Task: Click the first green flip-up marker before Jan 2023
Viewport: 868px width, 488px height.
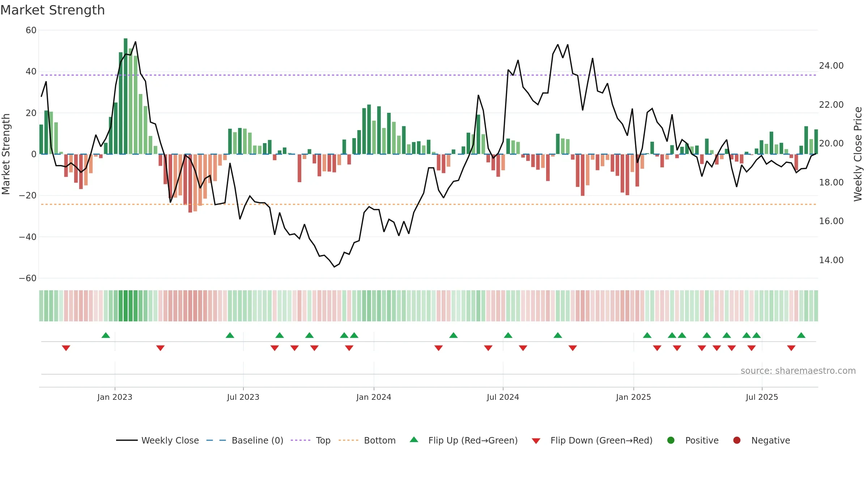Action: click(x=106, y=335)
